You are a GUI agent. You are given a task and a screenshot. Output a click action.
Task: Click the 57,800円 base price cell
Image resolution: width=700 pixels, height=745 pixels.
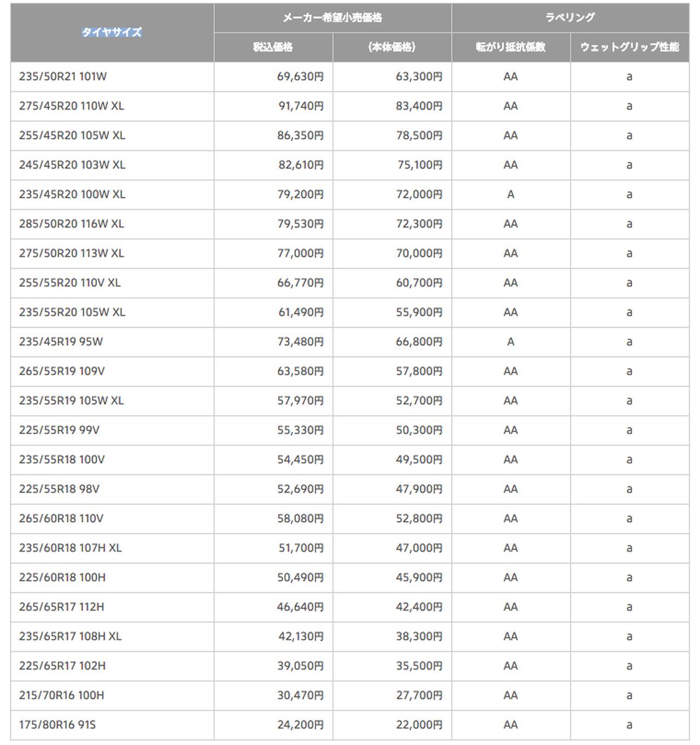[419, 371]
